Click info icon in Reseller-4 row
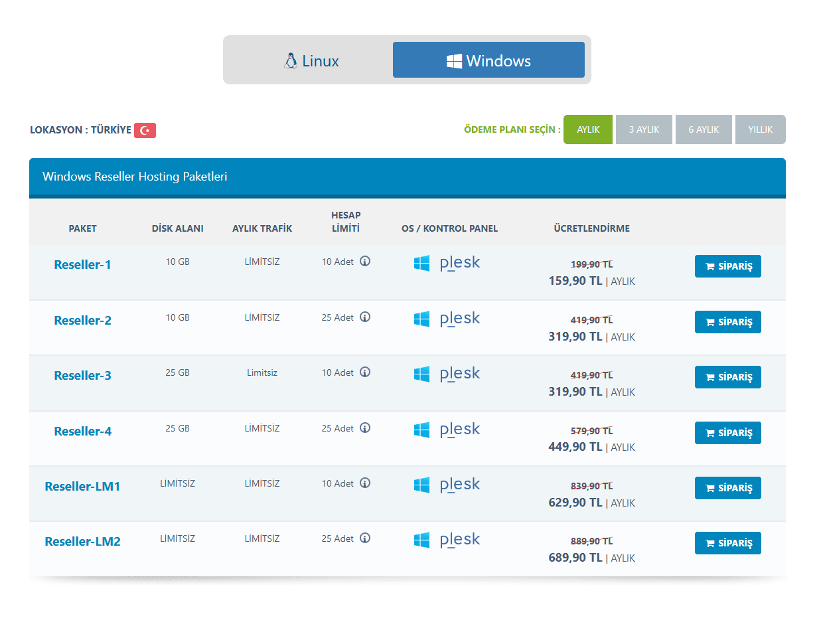 pos(365,428)
